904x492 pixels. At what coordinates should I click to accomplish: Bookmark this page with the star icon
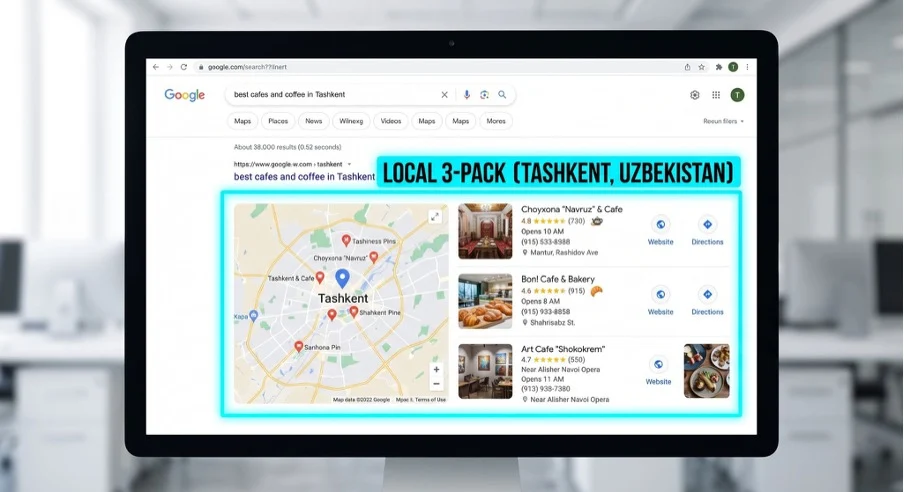coord(702,67)
